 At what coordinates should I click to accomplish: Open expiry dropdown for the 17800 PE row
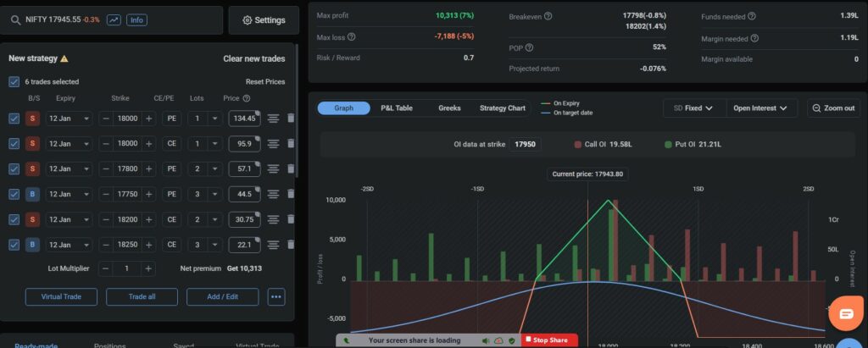(69, 168)
